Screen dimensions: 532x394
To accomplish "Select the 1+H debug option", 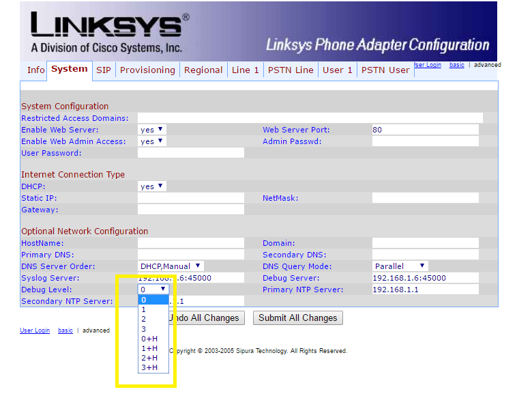I will [x=153, y=348].
